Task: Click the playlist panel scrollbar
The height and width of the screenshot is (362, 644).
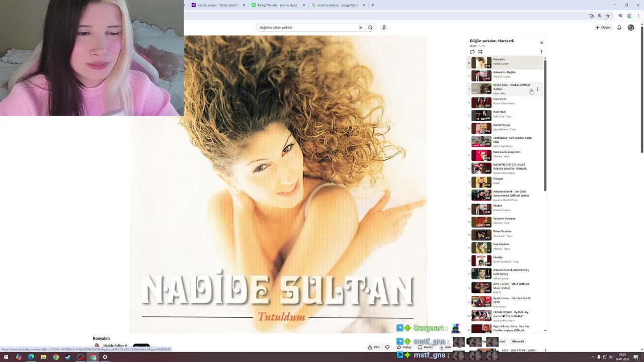Action: [545, 125]
